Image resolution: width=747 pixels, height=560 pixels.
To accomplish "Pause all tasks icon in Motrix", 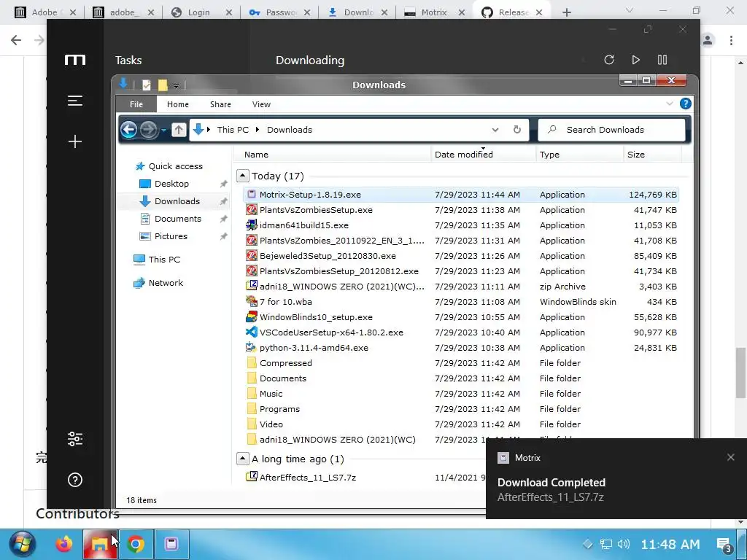I will pos(662,60).
